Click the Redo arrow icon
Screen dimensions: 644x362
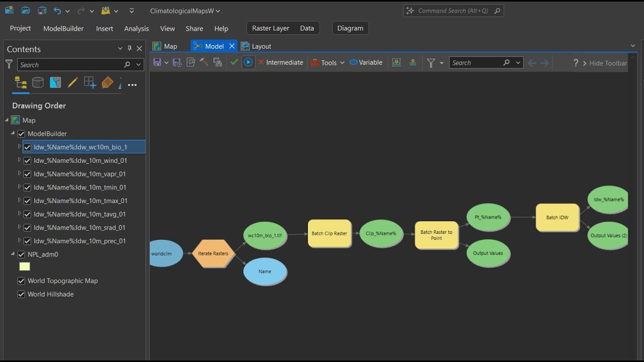click(81, 11)
